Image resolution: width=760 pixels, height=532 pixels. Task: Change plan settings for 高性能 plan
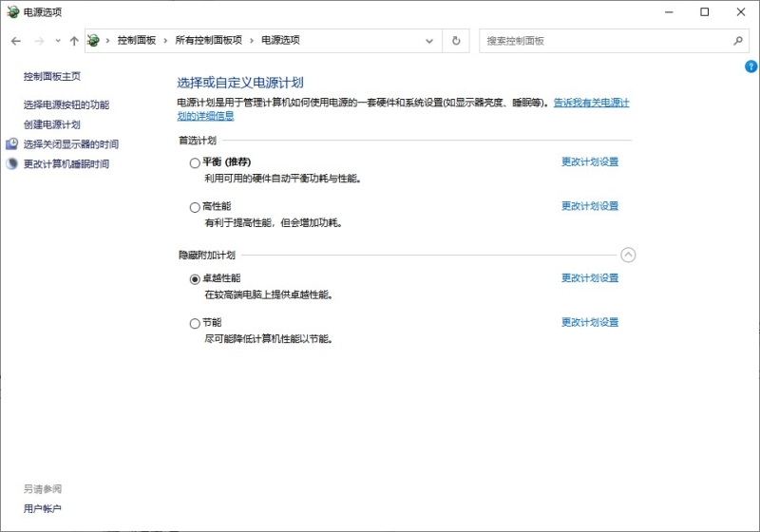pos(590,206)
